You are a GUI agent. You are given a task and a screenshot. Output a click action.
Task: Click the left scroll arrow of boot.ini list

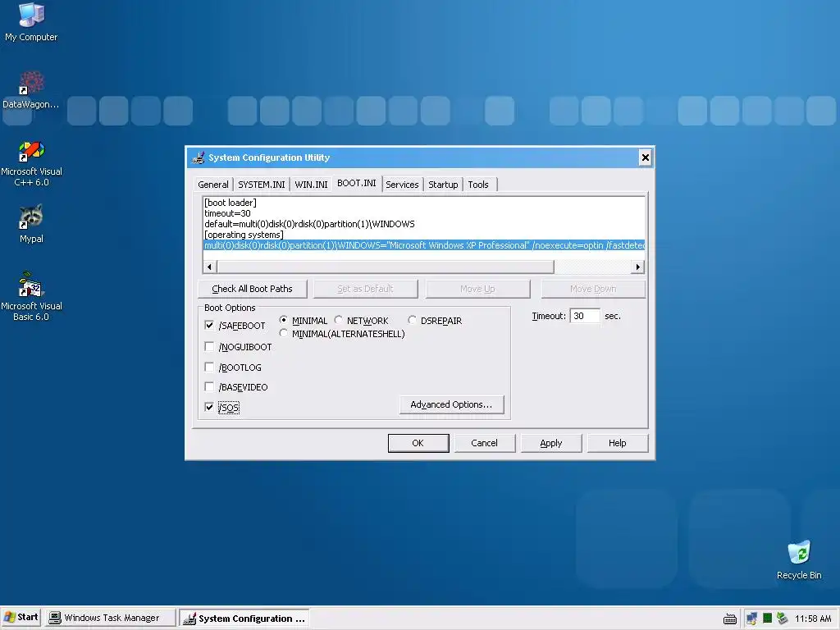point(209,267)
